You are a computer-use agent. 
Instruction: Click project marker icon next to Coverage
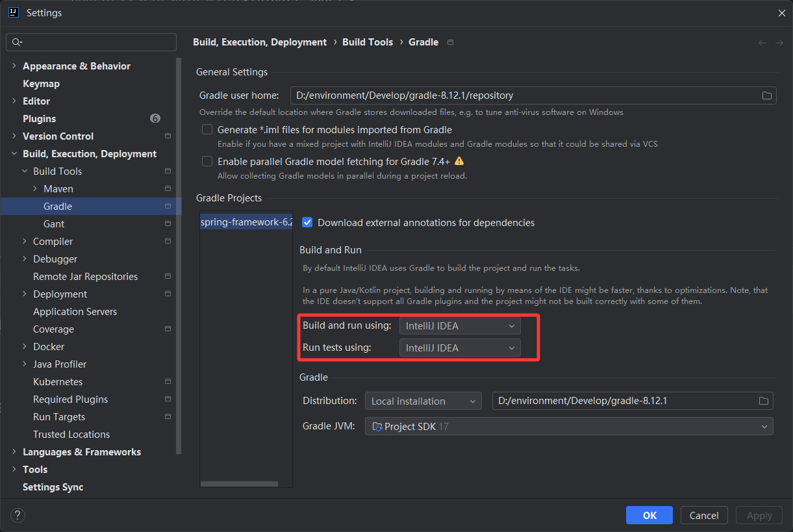coord(168,329)
